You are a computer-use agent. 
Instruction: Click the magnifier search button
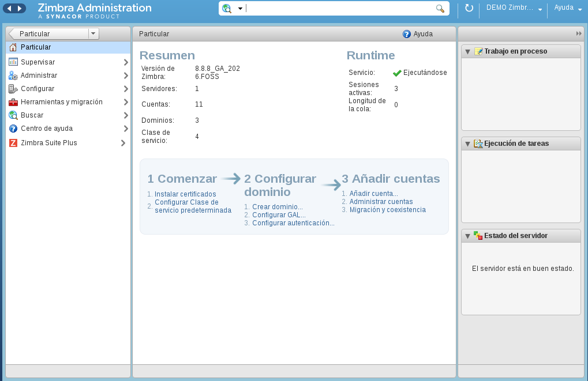440,8
